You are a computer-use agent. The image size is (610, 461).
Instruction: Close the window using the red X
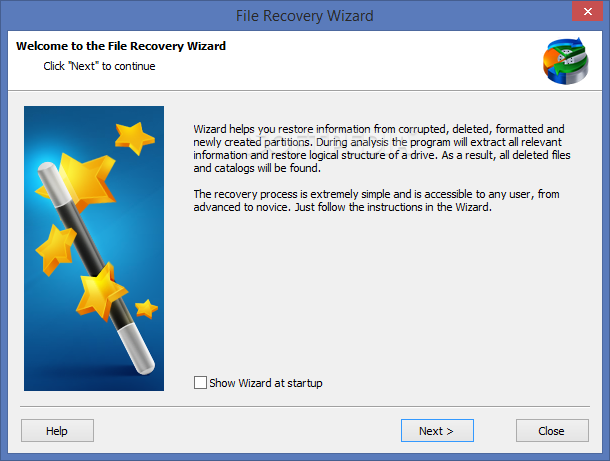pyautogui.click(x=587, y=11)
